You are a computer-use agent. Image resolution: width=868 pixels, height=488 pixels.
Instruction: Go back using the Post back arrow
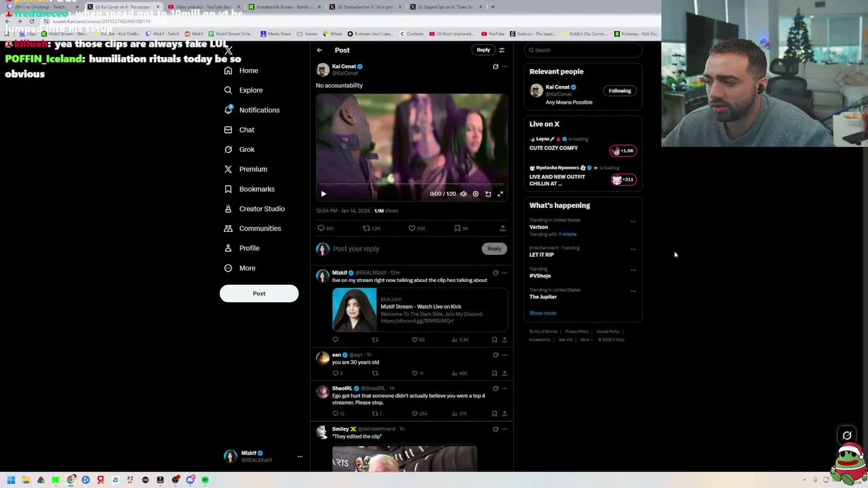319,50
